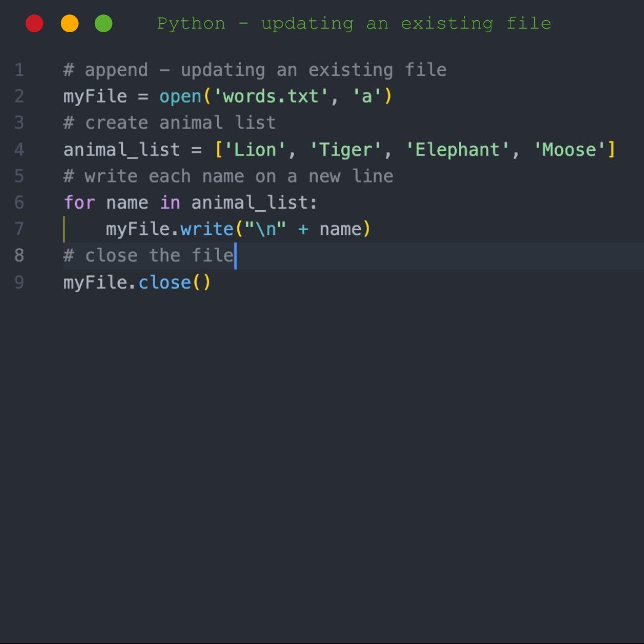Screen dimensions: 644x644
Task: Click 'name' argument after the plus sign
Action: tap(340, 229)
